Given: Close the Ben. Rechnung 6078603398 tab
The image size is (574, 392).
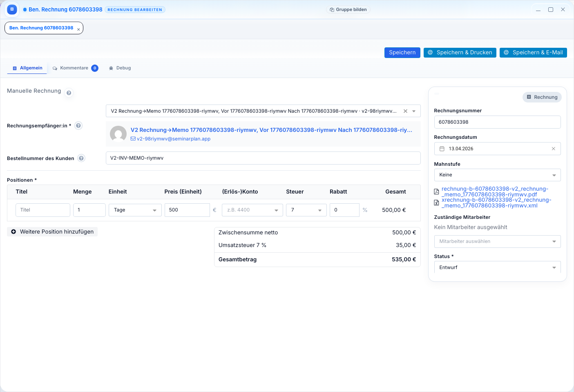Looking at the screenshot, I should (78, 29).
